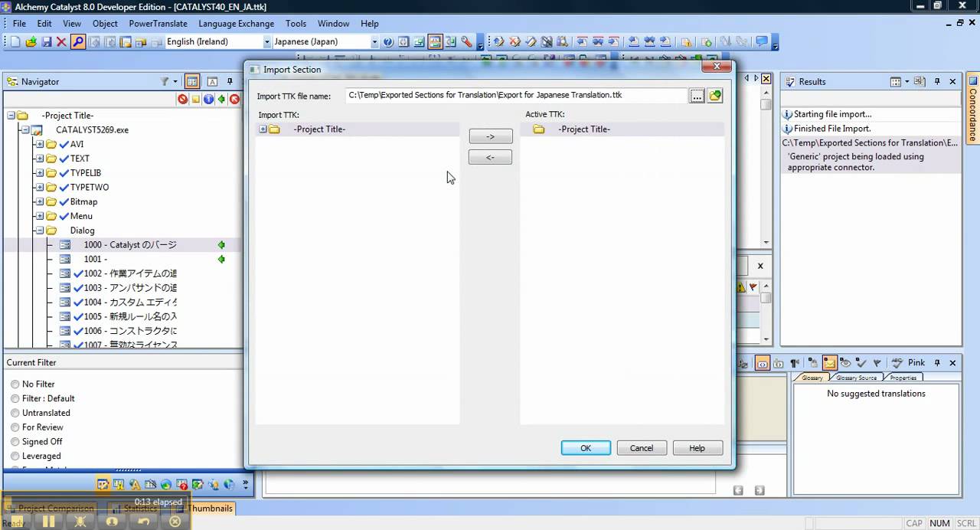Screen dimensions: 980x530
Task: Expand the AVI folder in Navigator
Action: (40, 144)
